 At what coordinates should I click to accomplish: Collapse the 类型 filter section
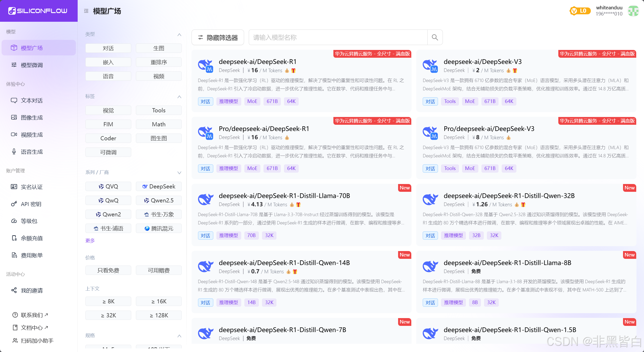(x=179, y=34)
